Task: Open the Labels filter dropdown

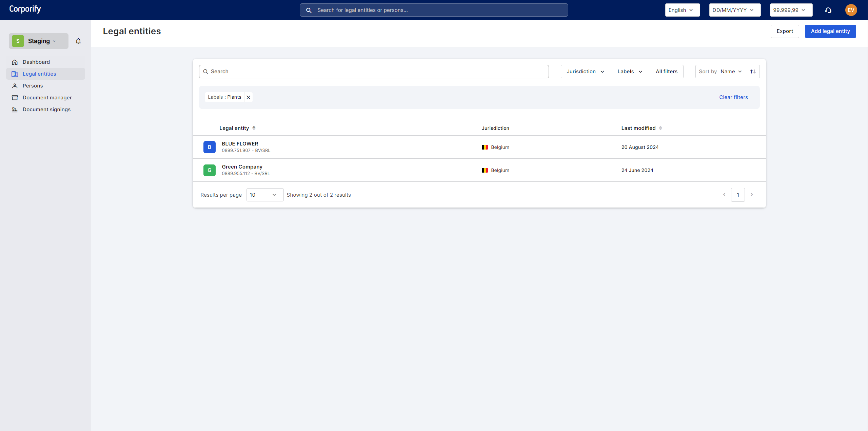Action: tap(630, 72)
